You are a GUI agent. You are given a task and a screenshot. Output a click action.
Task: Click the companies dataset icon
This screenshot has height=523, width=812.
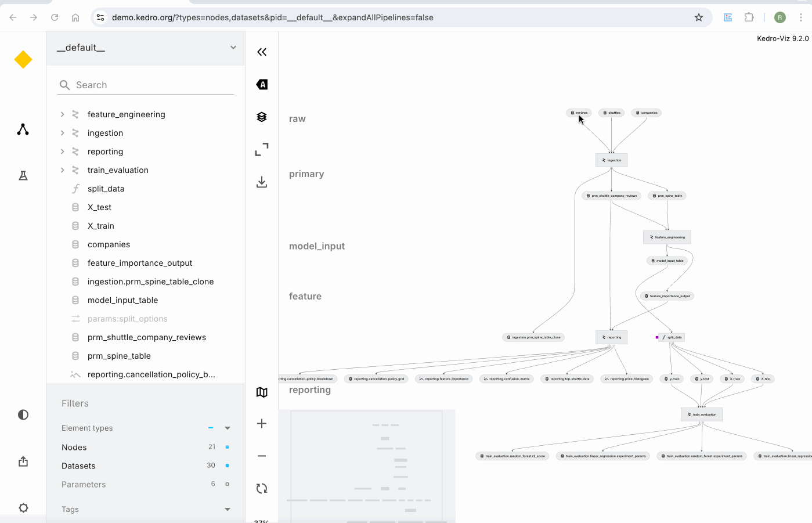(75, 244)
